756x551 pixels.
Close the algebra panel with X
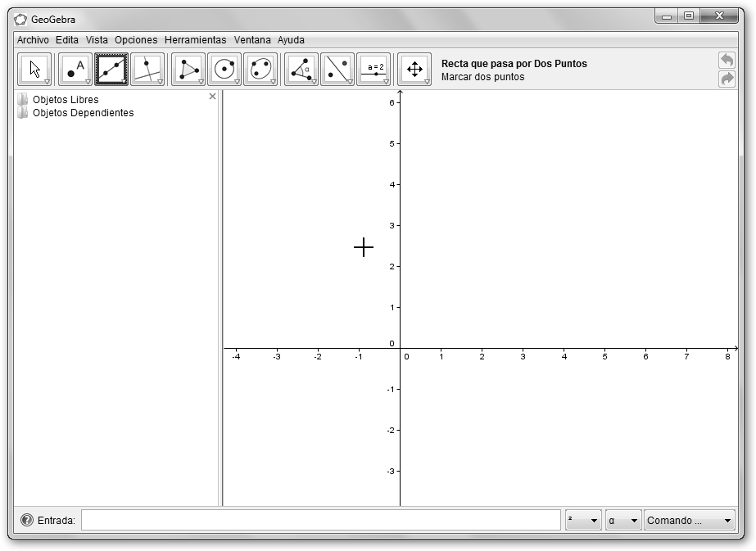pyautogui.click(x=213, y=97)
